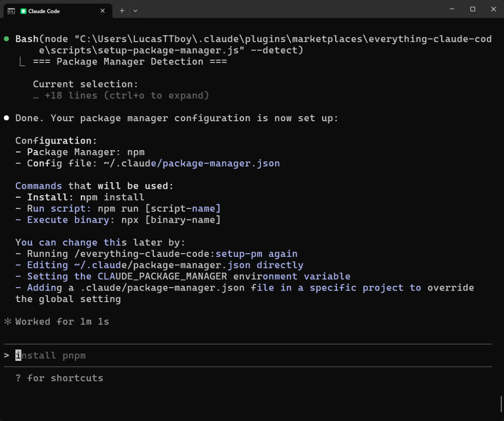Click the setup-pm command text
The image size is (504, 421).
(238, 254)
